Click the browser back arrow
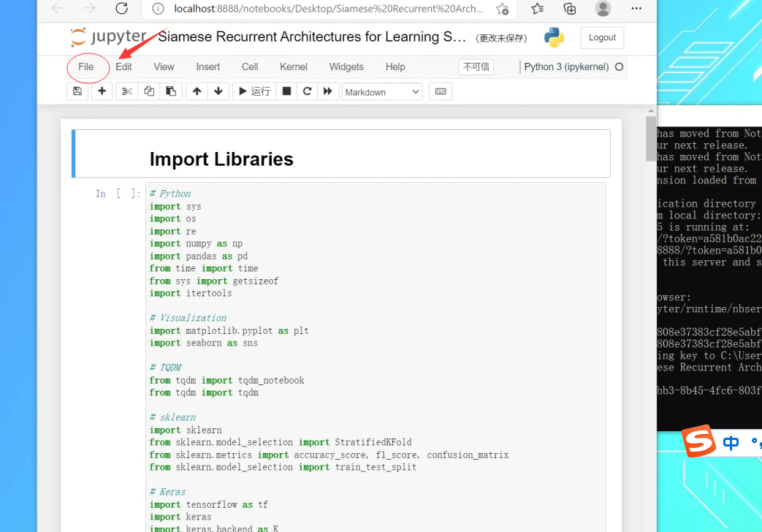762x532 pixels. pyautogui.click(x=57, y=8)
